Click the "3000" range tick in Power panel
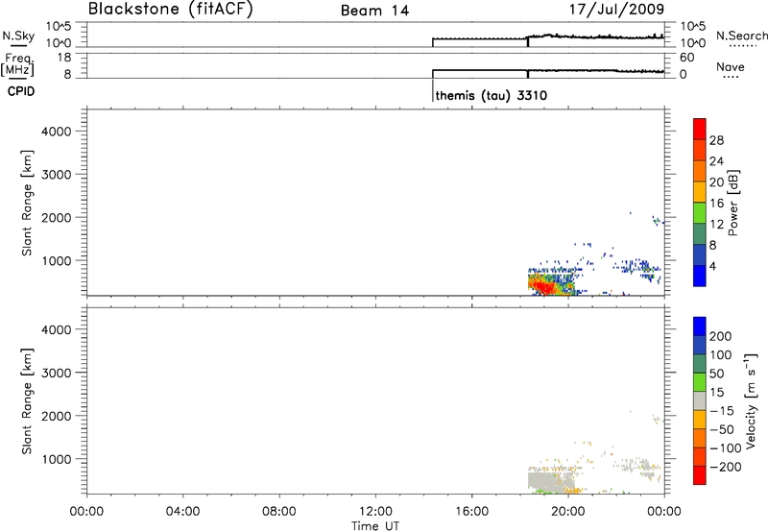This screenshot has height=532, width=768. click(57, 175)
